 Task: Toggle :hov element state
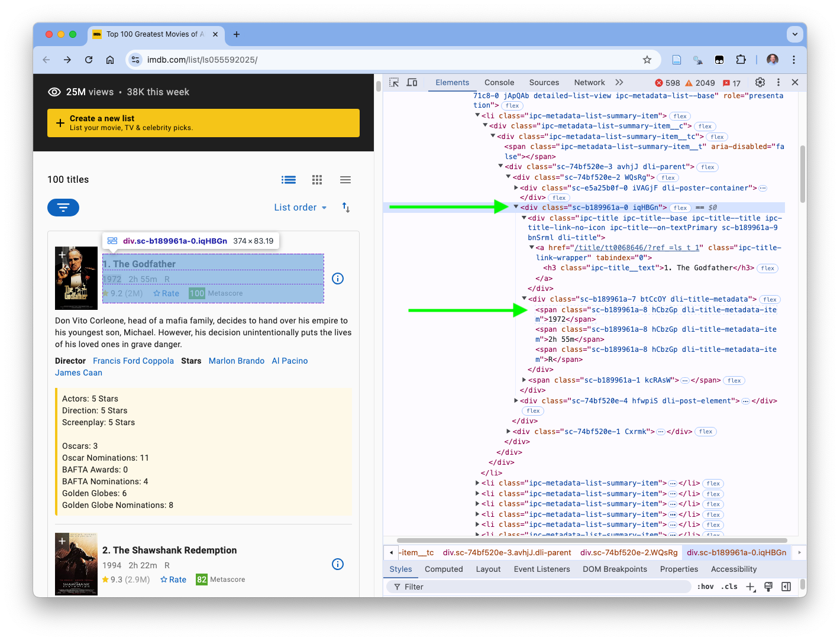click(705, 587)
